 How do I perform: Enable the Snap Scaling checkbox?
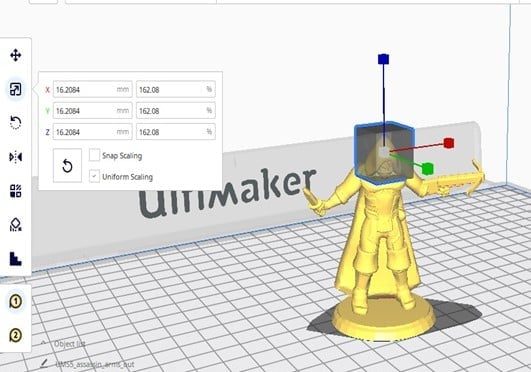94,155
